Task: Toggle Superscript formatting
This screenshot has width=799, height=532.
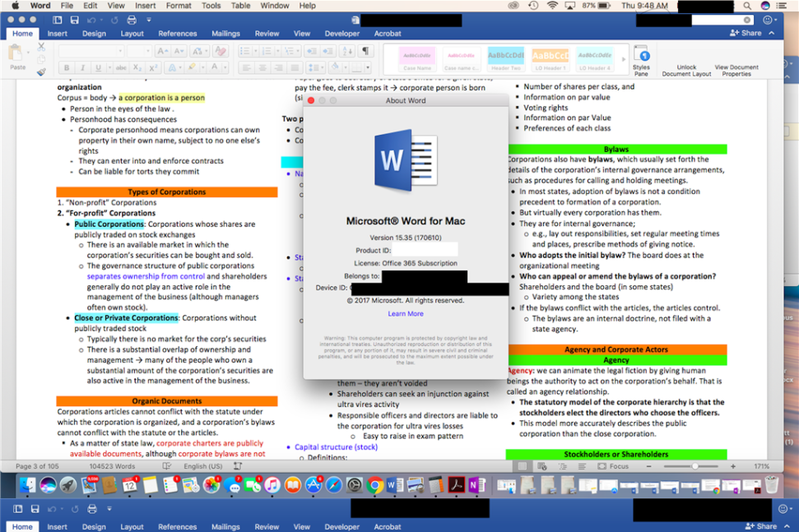Action: click(x=153, y=67)
